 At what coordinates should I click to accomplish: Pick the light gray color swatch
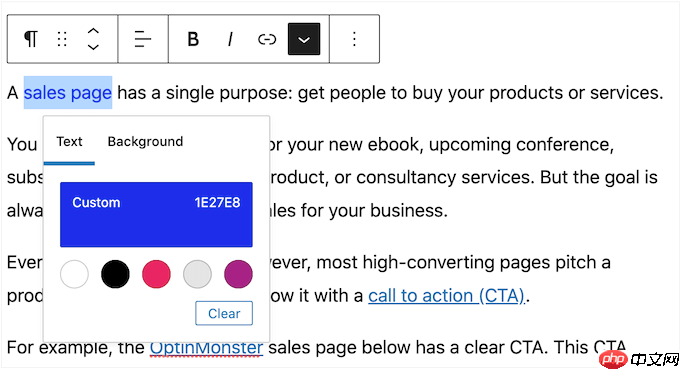197,274
